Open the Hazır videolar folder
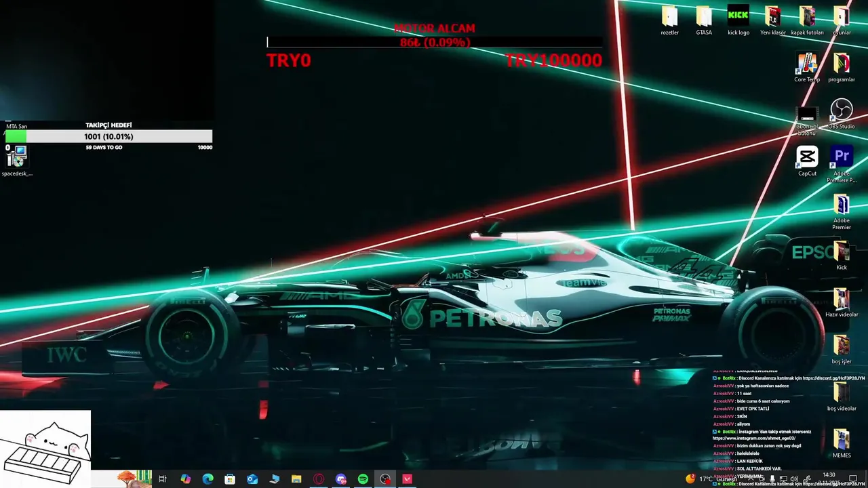 (842, 302)
